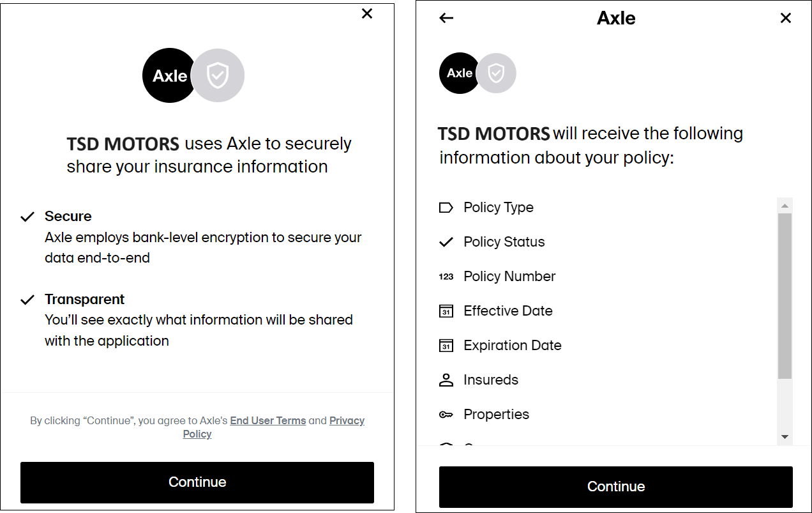Click the Transparent checkmark icon

[x=27, y=299]
